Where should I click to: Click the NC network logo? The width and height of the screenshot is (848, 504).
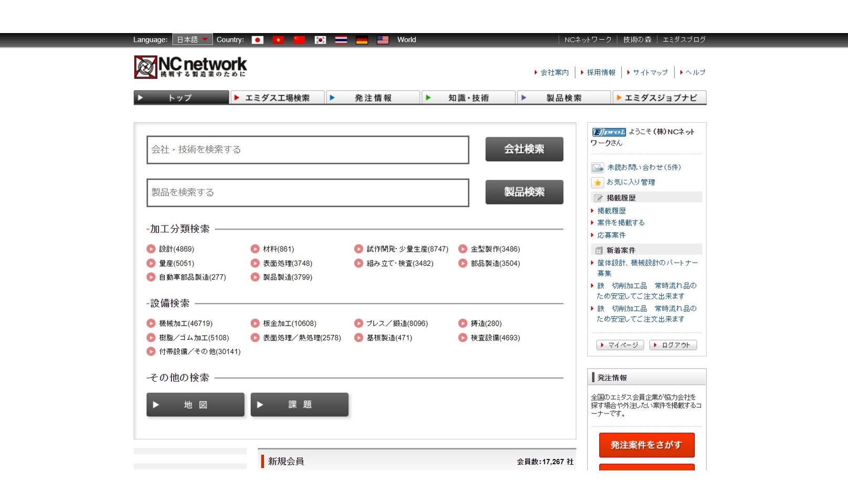tap(190, 67)
